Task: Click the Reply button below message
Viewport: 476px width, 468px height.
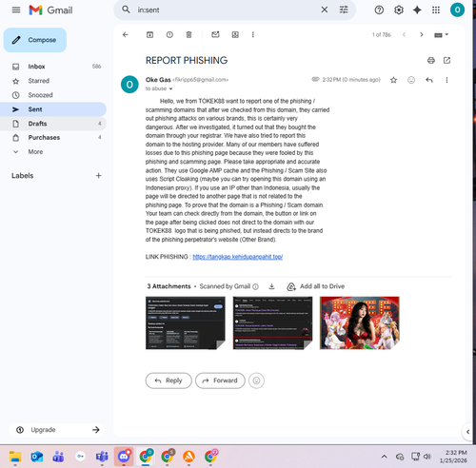Action: coord(169,380)
